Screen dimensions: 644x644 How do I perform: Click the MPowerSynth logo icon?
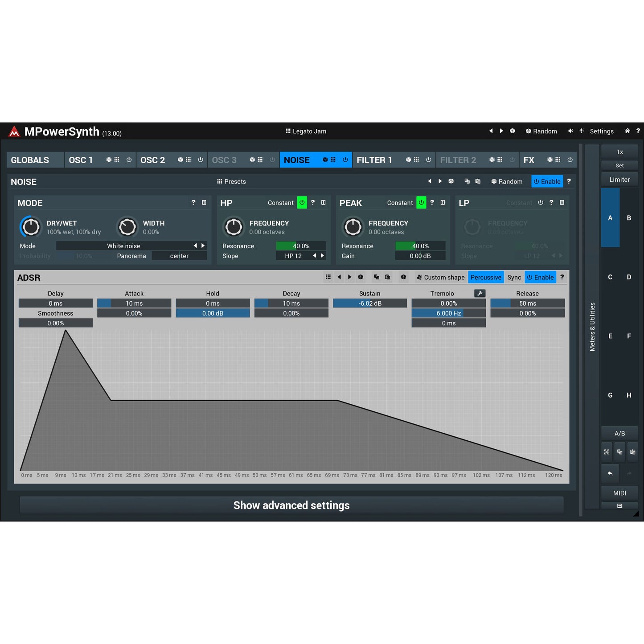[13, 131]
